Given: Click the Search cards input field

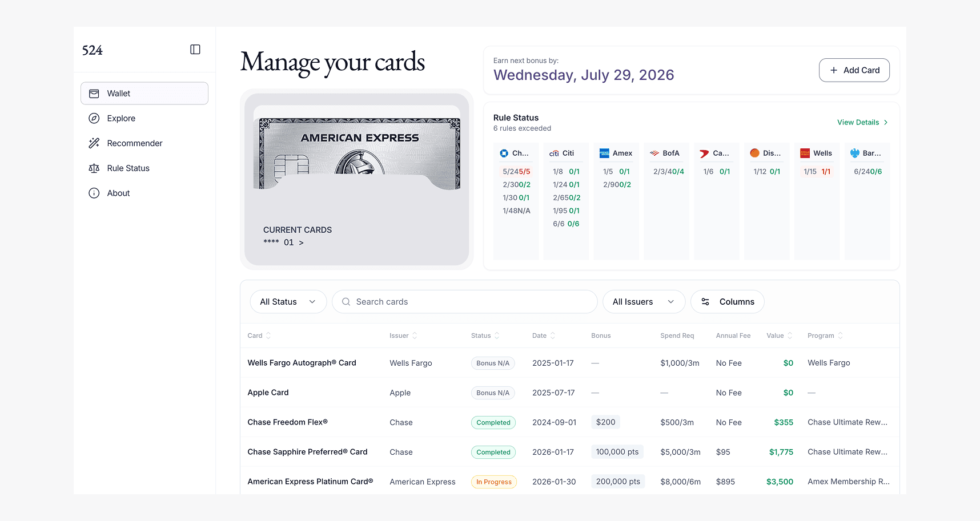Looking at the screenshot, I should (x=468, y=302).
